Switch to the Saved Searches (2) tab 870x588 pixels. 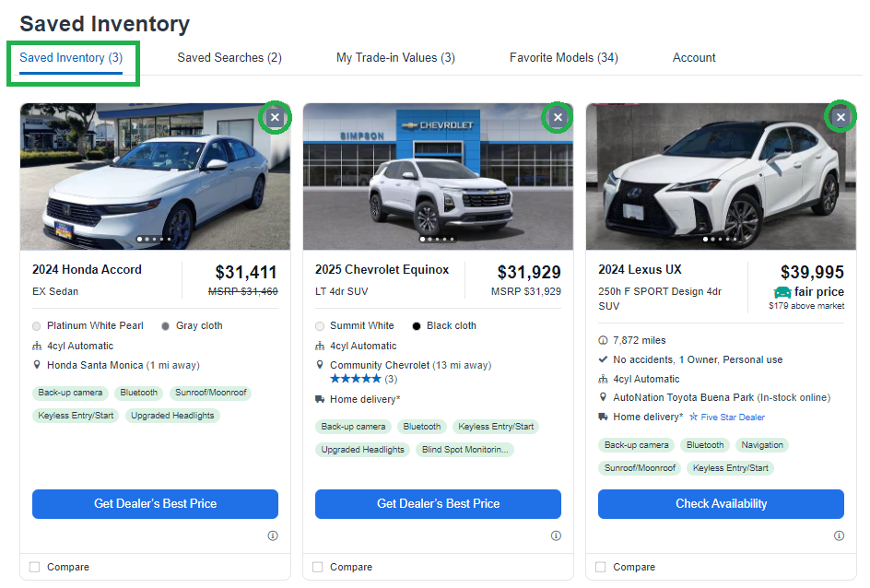coord(229,58)
